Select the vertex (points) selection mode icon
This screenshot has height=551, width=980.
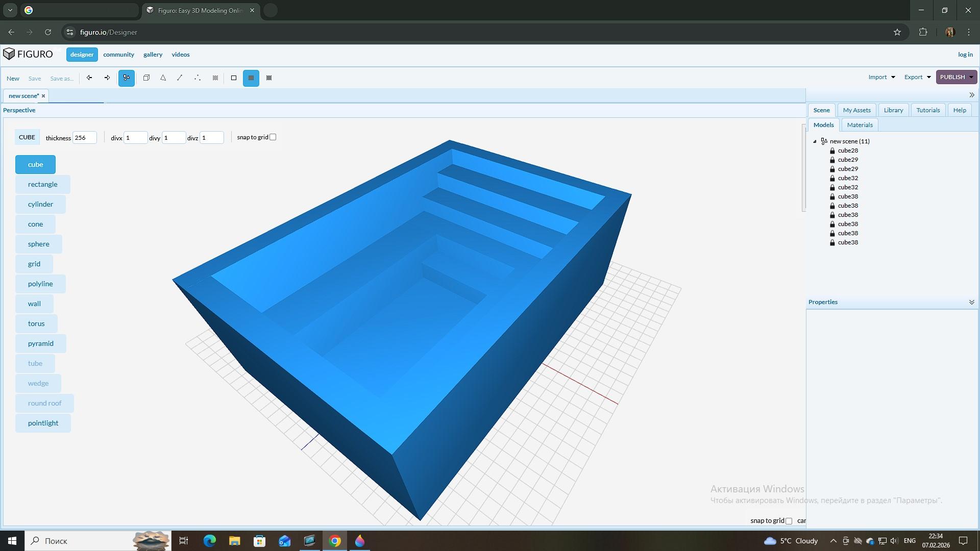(198, 78)
